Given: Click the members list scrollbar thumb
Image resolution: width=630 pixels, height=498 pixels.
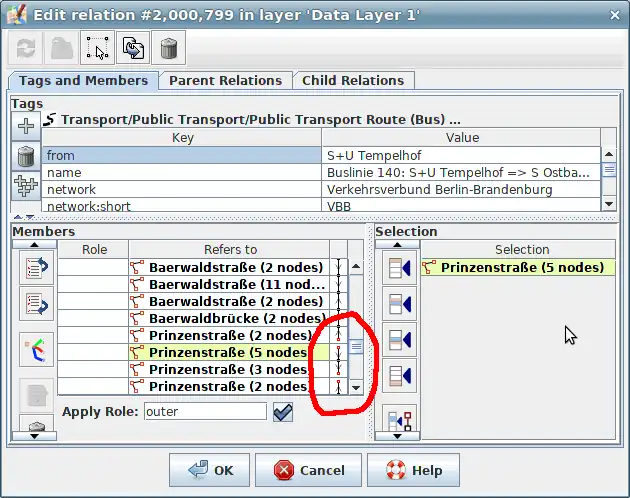Looking at the screenshot, I should 355,346.
